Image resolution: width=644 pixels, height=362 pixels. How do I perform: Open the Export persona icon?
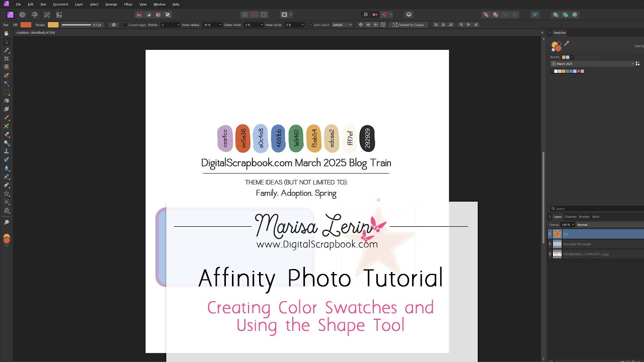(x=59, y=15)
